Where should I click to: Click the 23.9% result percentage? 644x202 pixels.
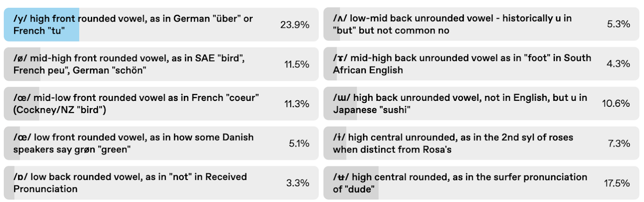295,25
